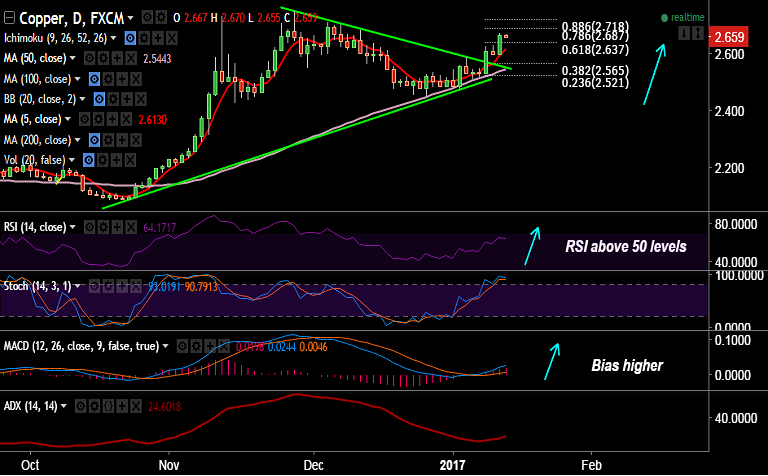This screenshot has height=476, width=768.
Task: Remove the Ichimoku indicator with its X icon
Action: click(171, 38)
